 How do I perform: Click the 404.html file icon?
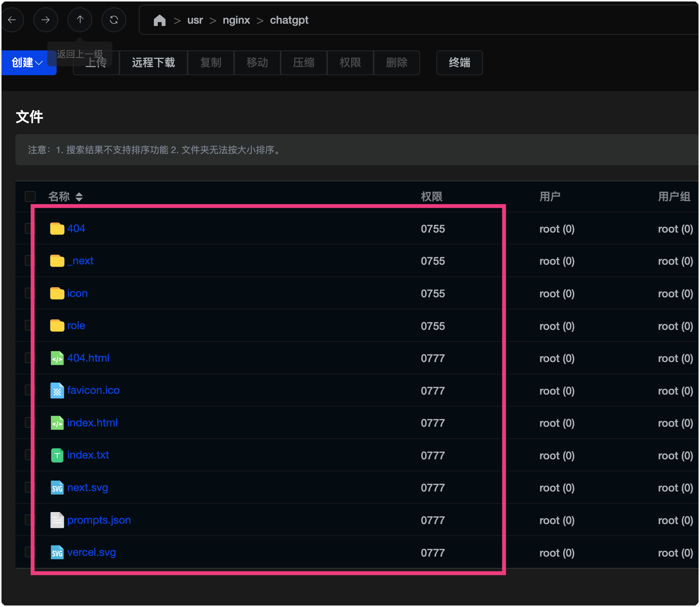tap(57, 358)
